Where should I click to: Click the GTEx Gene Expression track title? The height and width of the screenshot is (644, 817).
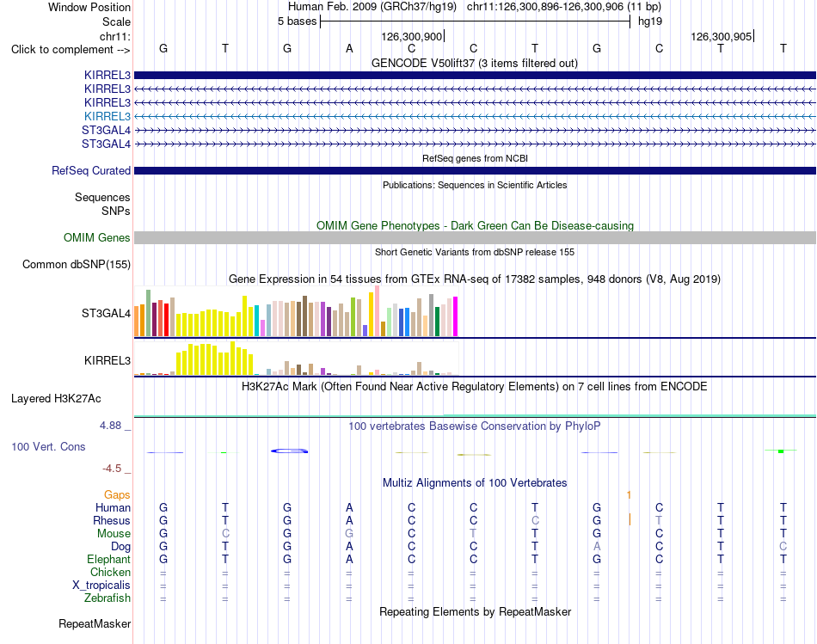tap(475, 279)
